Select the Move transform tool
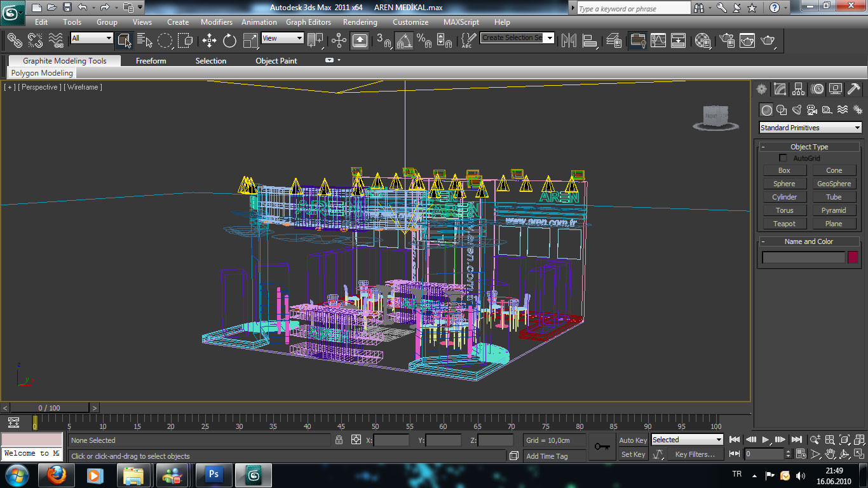Viewport: 868px width, 488px height. click(x=209, y=41)
